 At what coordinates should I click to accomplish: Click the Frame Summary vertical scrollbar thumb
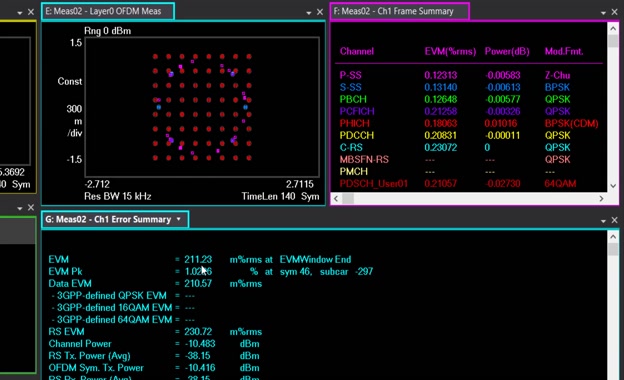tap(613, 41)
